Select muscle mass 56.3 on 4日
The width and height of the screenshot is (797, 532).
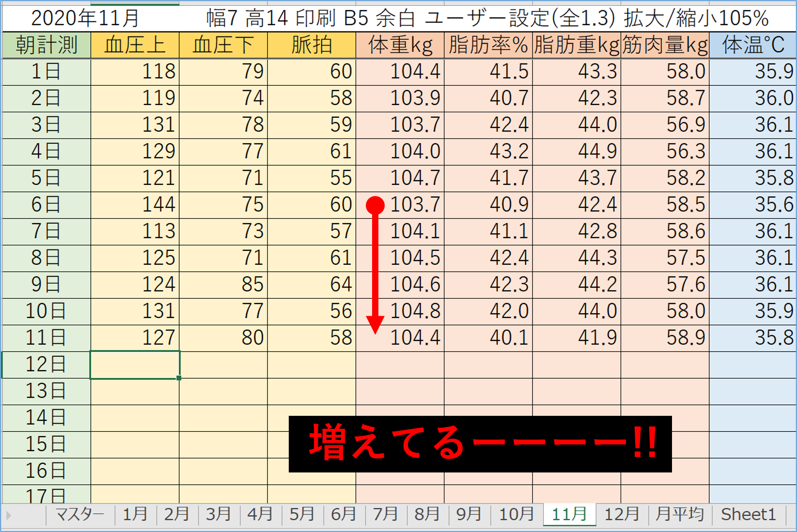tap(665, 152)
